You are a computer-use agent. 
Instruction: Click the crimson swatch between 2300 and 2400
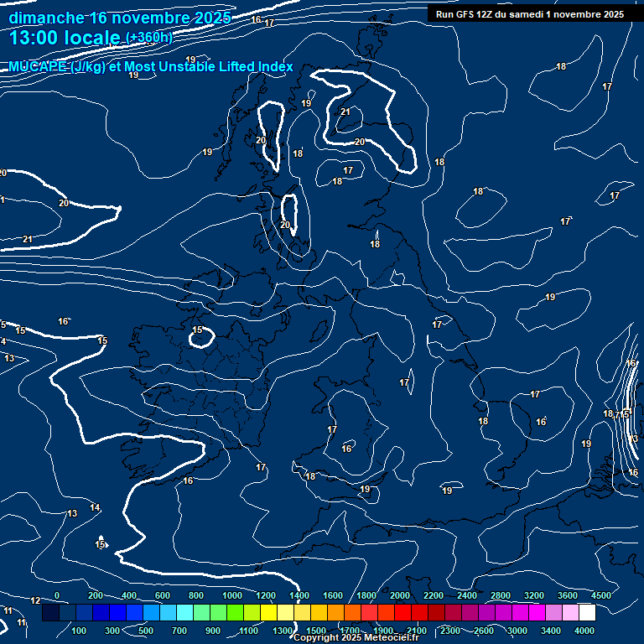click(x=454, y=612)
